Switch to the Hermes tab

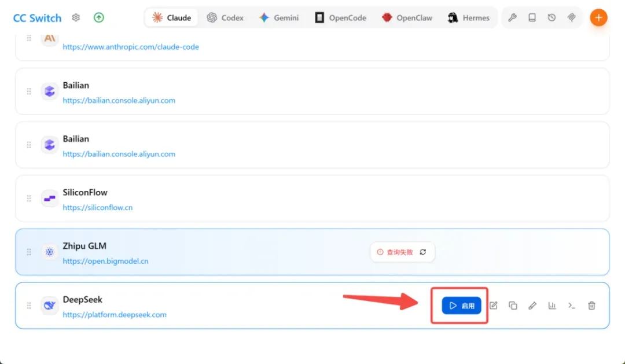[x=468, y=17]
